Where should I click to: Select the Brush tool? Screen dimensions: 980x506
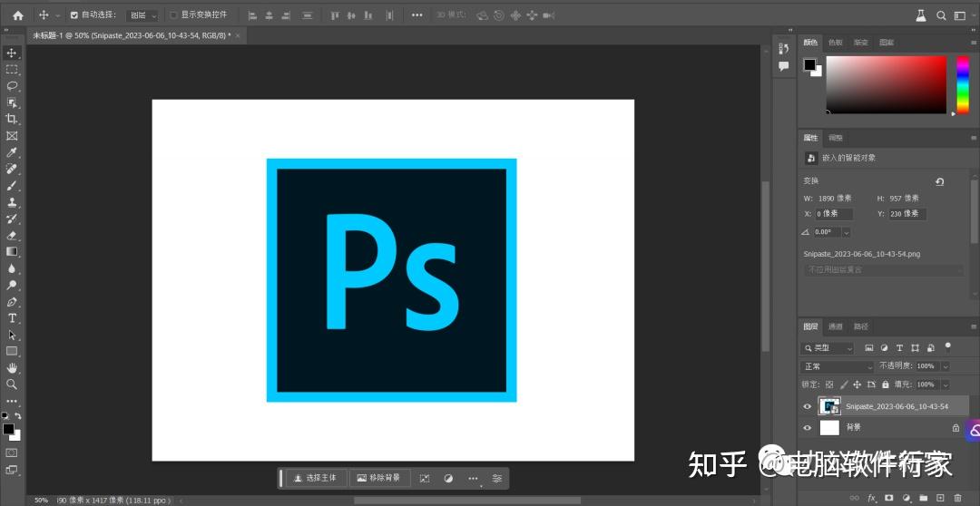pyautogui.click(x=11, y=186)
